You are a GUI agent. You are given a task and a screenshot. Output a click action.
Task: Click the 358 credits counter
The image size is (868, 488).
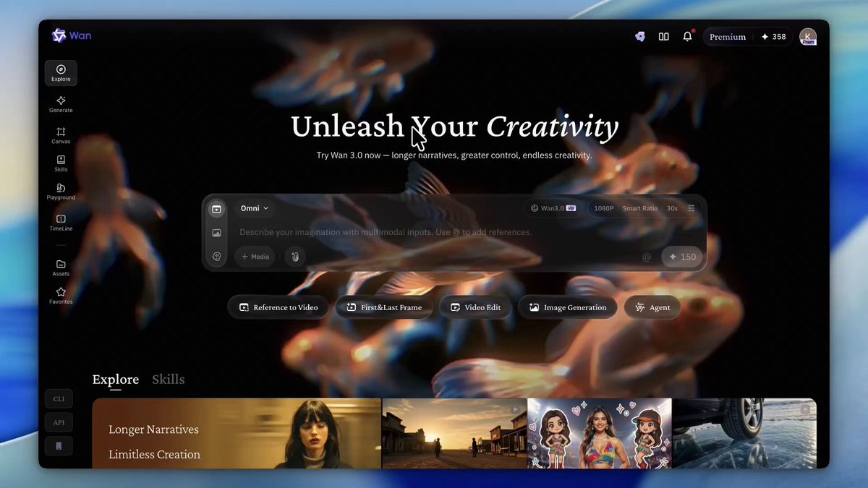point(773,37)
